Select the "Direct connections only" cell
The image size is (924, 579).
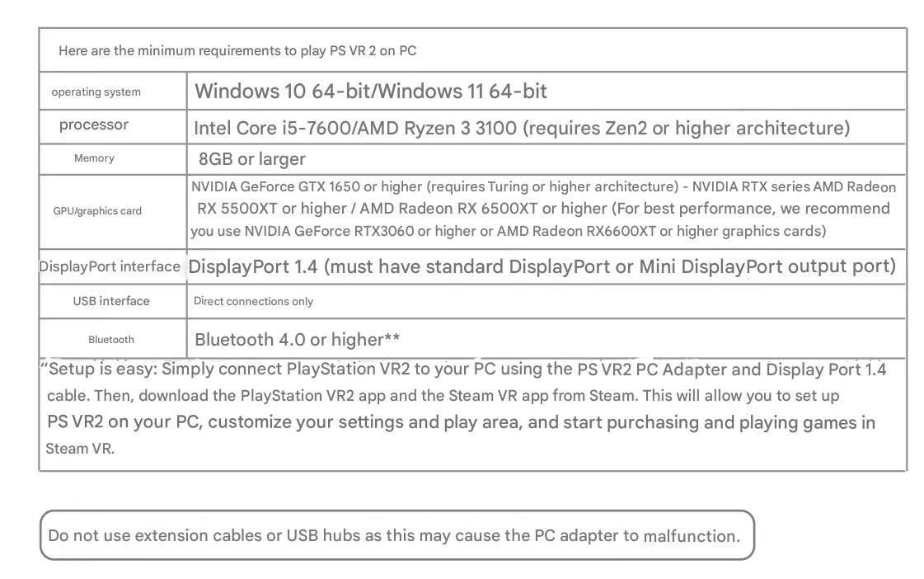[253, 302]
